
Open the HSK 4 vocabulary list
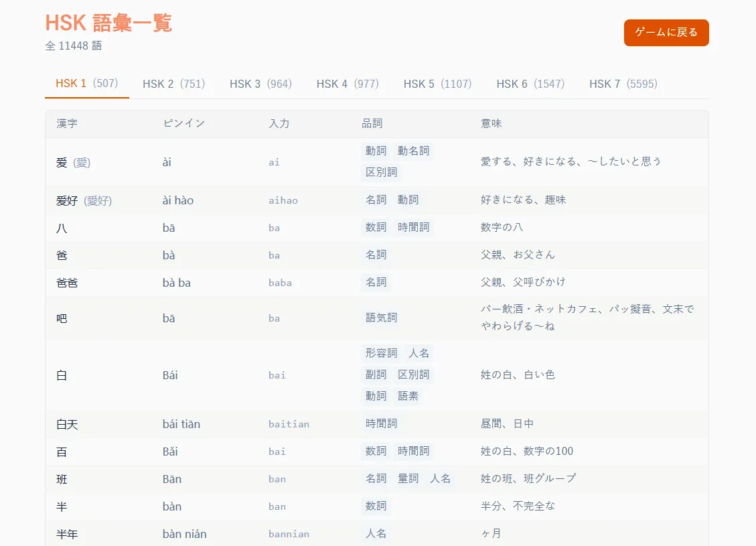(348, 84)
